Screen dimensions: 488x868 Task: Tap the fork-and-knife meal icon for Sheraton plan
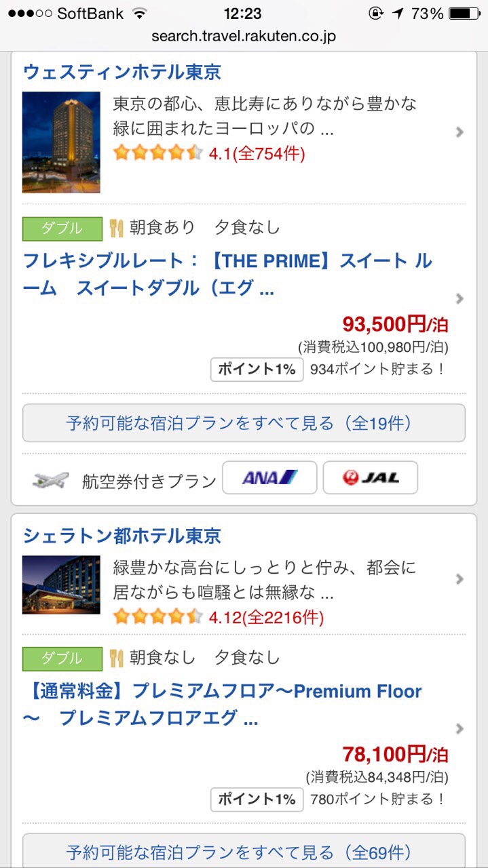(x=116, y=658)
